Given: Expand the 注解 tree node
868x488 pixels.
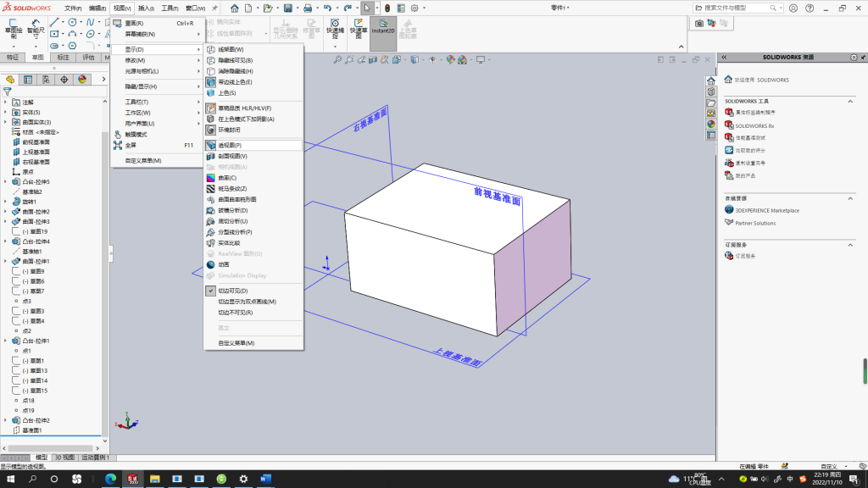Looking at the screenshot, I should (x=6, y=103).
